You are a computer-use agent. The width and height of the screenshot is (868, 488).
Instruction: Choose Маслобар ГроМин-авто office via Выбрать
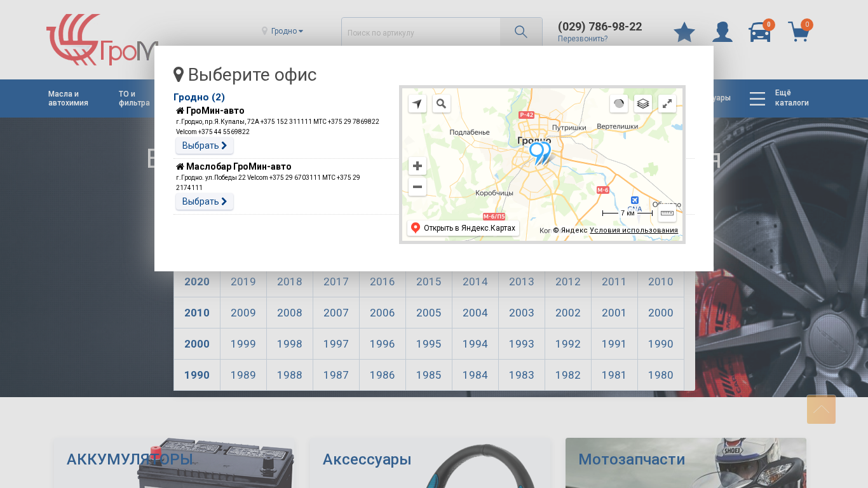205,201
